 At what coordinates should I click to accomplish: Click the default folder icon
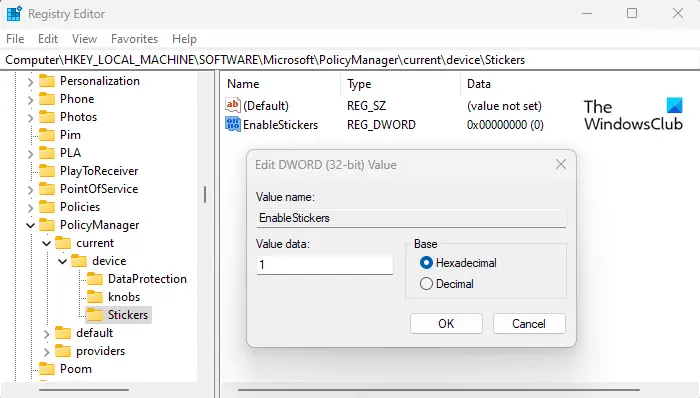62,333
